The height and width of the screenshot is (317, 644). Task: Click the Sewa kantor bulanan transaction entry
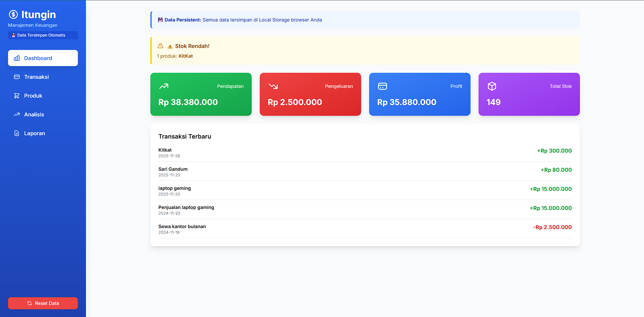pyautogui.click(x=182, y=226)
